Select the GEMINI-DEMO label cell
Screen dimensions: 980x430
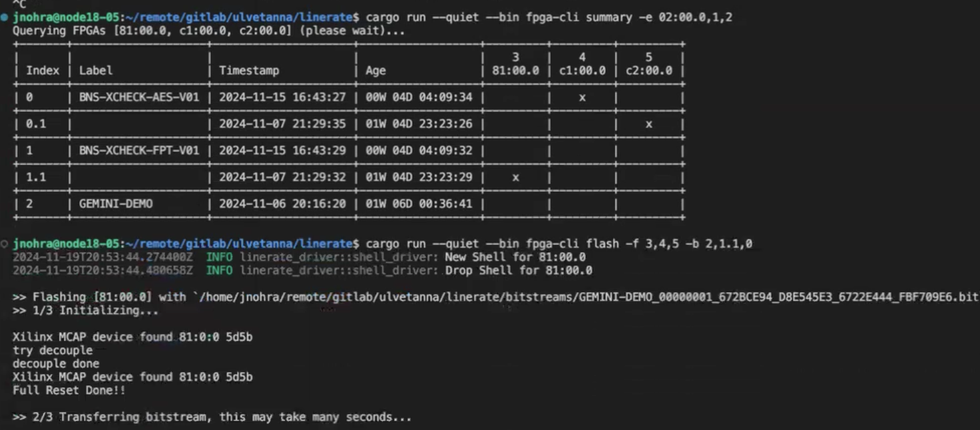[116, 204]
